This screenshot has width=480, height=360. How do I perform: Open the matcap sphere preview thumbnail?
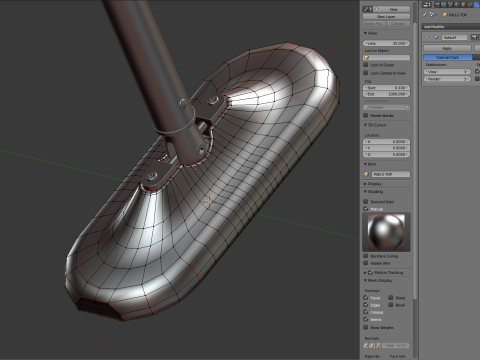(386, 232)
